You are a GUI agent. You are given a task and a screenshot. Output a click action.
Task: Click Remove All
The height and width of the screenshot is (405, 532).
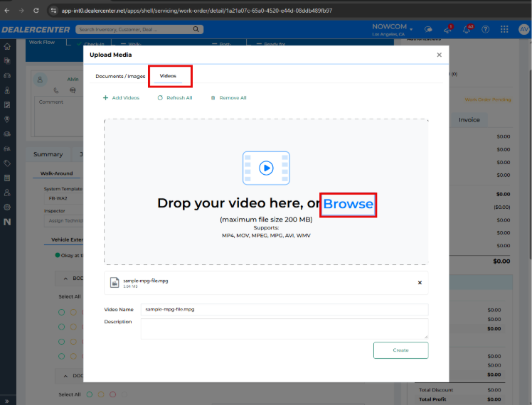229,98
